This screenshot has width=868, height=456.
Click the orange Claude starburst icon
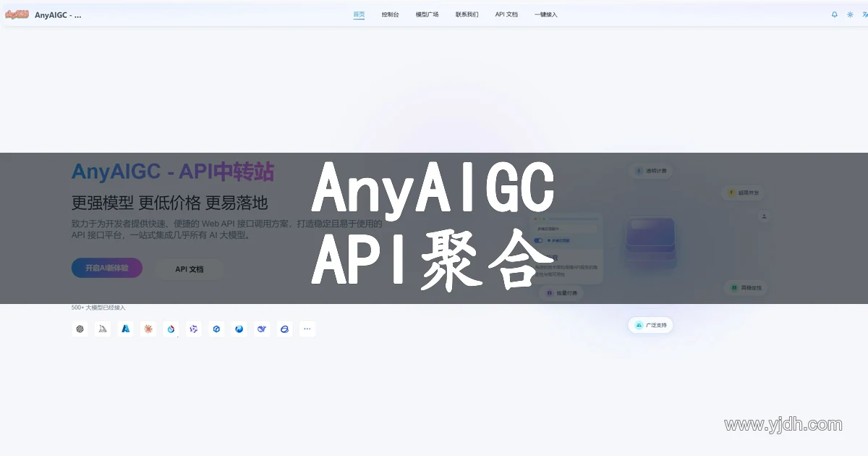click(x=148, y=329)
